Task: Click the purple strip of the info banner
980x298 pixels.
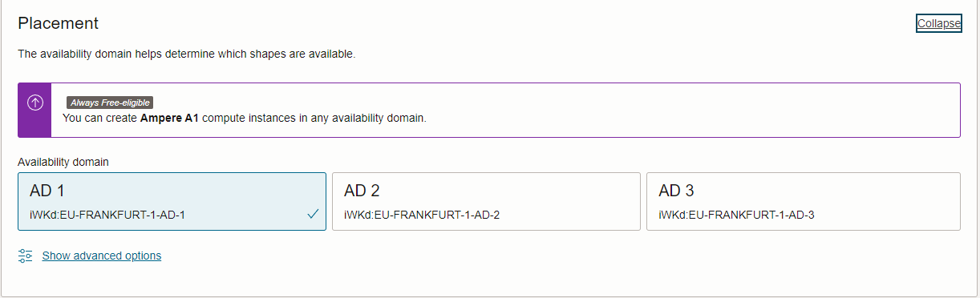Action: pyautogui.click(x=34, y=111)
